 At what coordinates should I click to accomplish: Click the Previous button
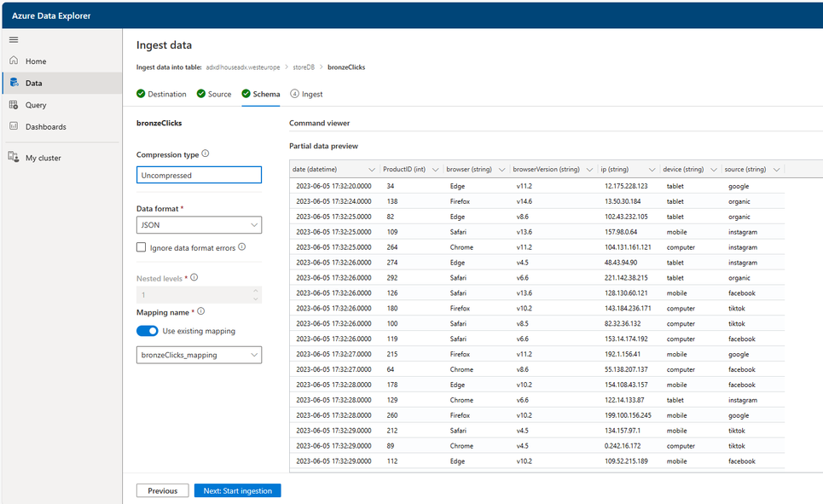click(x=163, y=490)
